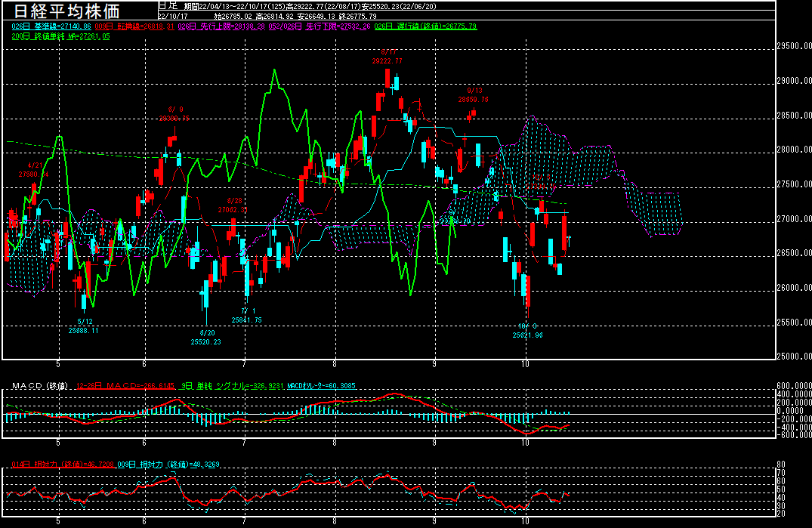This screenshot has width=812, height=528.
Task: Click the 28000.00 price axis label
Action: [x=794, y=150]
